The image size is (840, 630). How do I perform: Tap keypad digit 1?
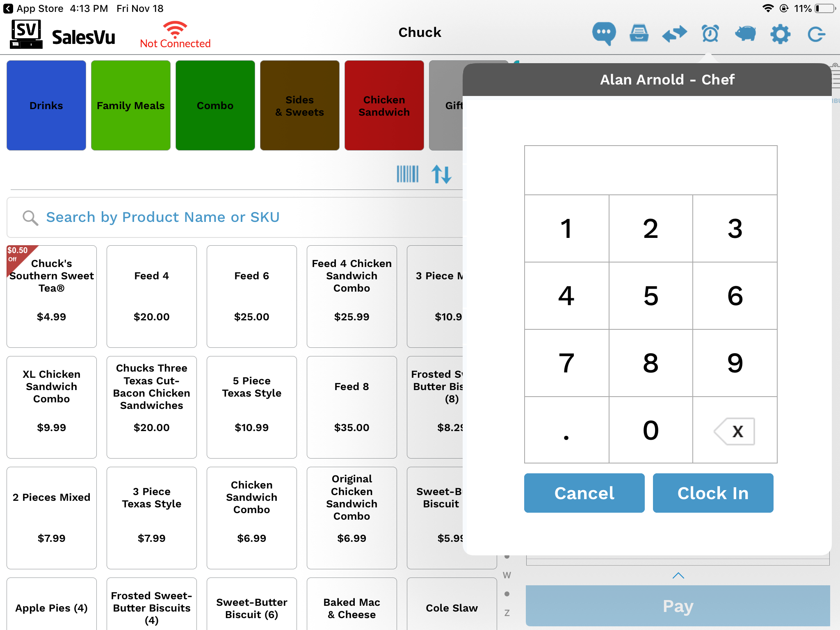567,228
